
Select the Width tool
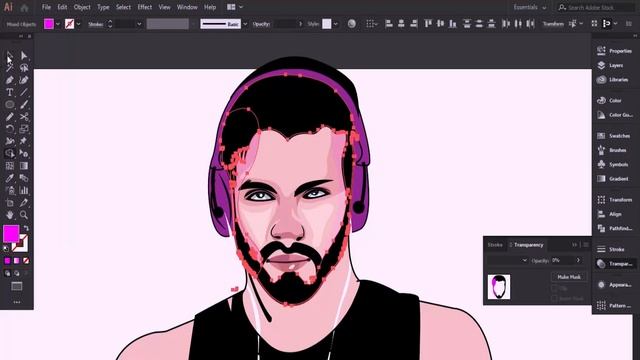pos(9,141)
